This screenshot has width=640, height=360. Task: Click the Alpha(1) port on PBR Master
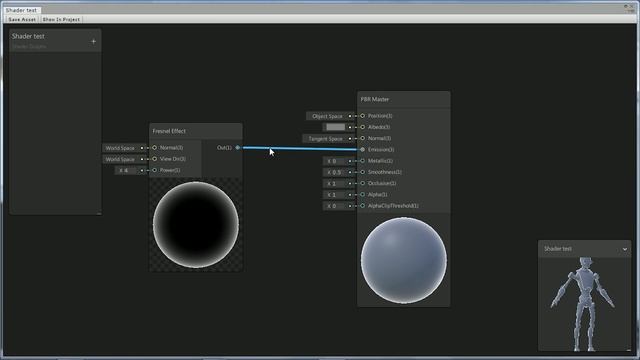(x=362, y=195)
